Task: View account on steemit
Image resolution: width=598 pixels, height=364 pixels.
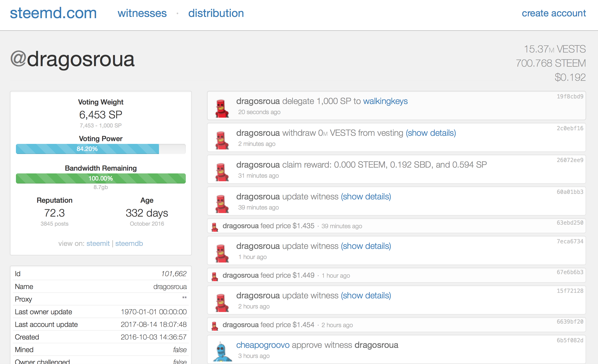Action: click(98, 243)
